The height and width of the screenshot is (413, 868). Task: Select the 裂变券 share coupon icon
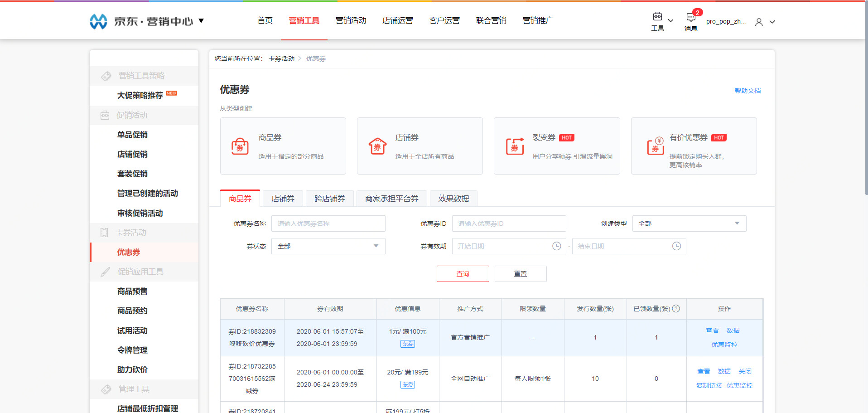pyautogui.click(x=515, y=146)
